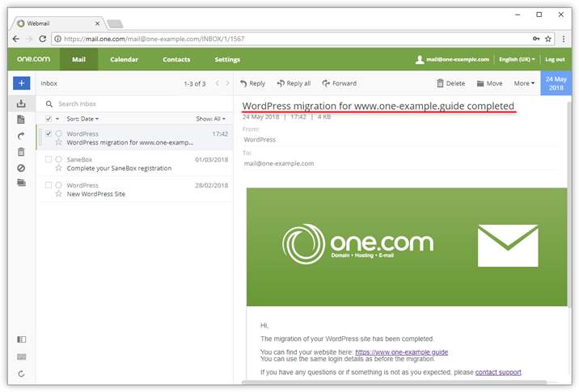
Task: View site information icon in address bar
Action: pos(58,39)
